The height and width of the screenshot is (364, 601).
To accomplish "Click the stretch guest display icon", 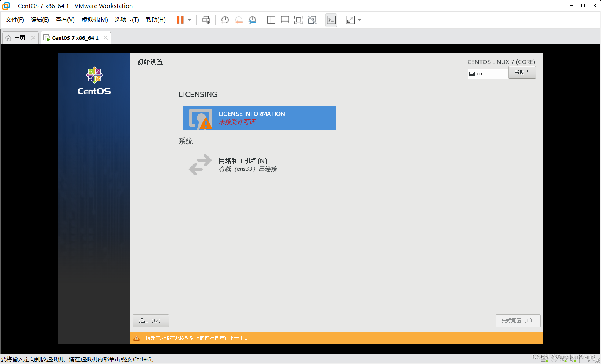I will click(350, 20).
